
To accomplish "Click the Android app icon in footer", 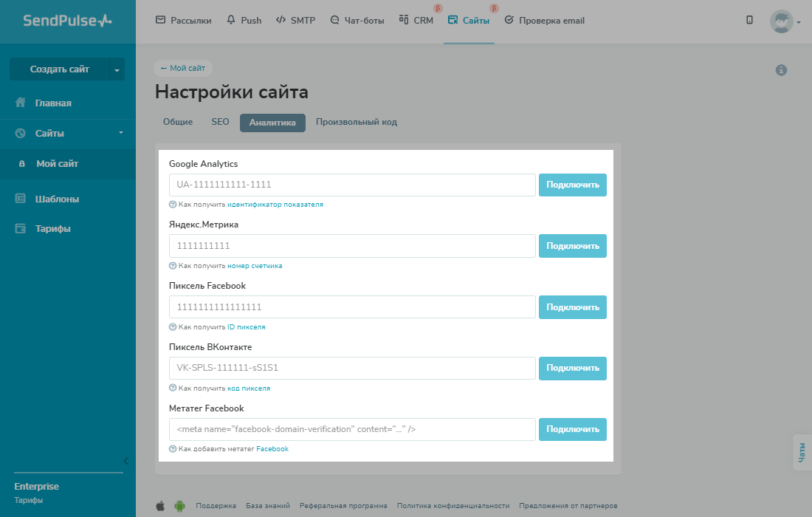I will pos(179,506).
